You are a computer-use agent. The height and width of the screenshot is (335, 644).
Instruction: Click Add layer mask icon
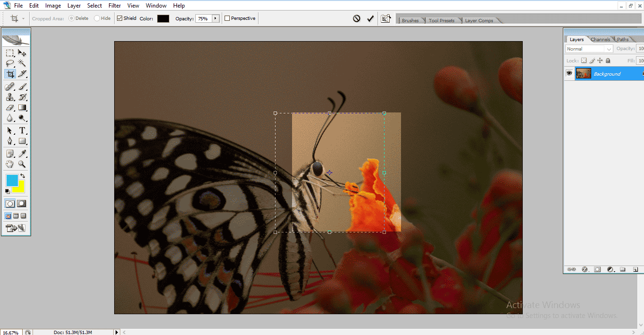[x=597, y=269]
